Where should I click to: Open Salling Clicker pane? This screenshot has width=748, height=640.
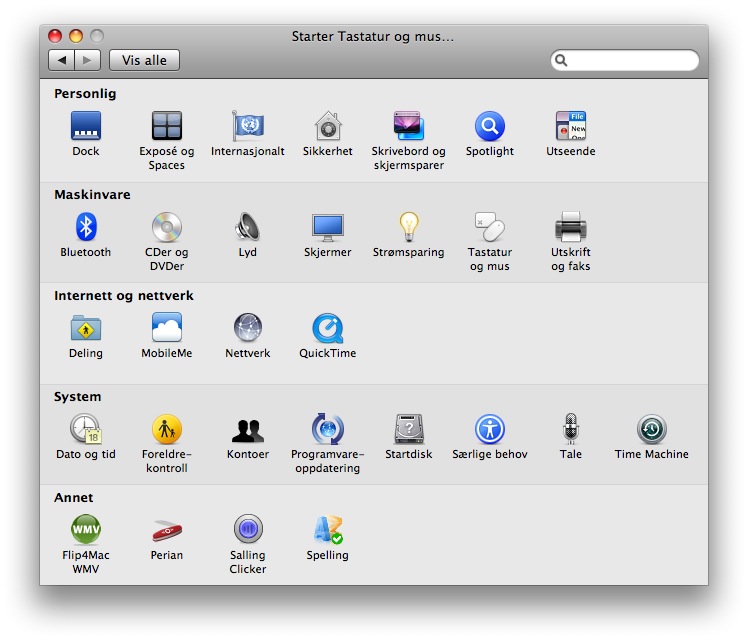[248, 529]
